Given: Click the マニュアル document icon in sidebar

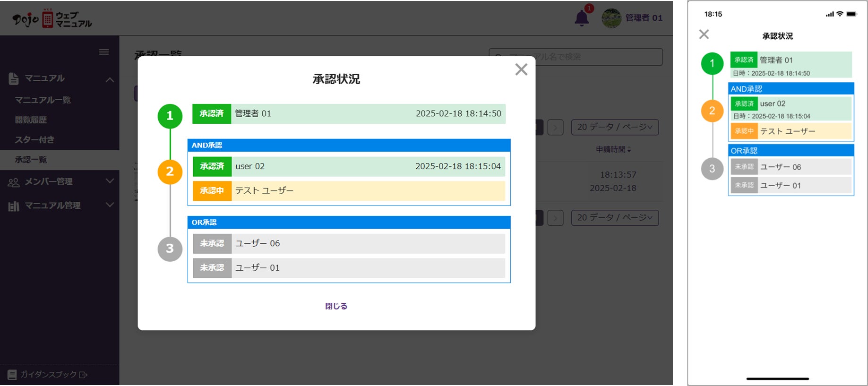Looking at the screenshot, I should 14,79.
